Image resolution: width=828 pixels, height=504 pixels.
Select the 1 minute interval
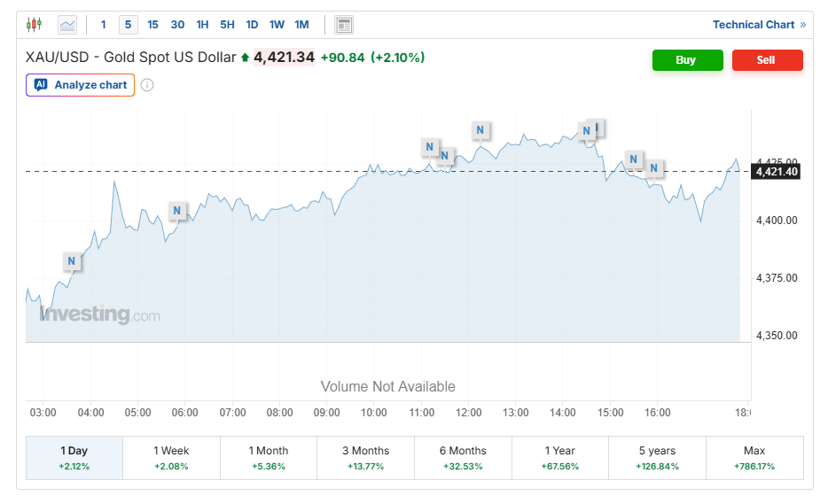coord(104,25)
